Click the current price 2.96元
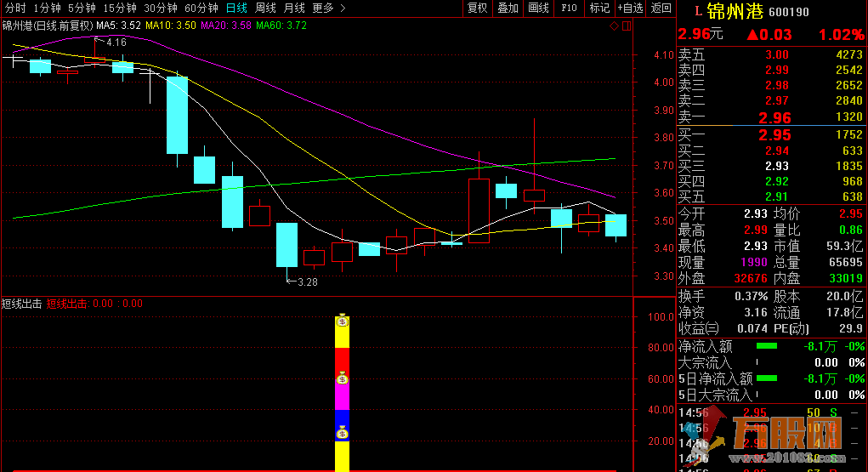Image resolution: width=868 pixels, height=472 pixels. [x=701, y=34]
